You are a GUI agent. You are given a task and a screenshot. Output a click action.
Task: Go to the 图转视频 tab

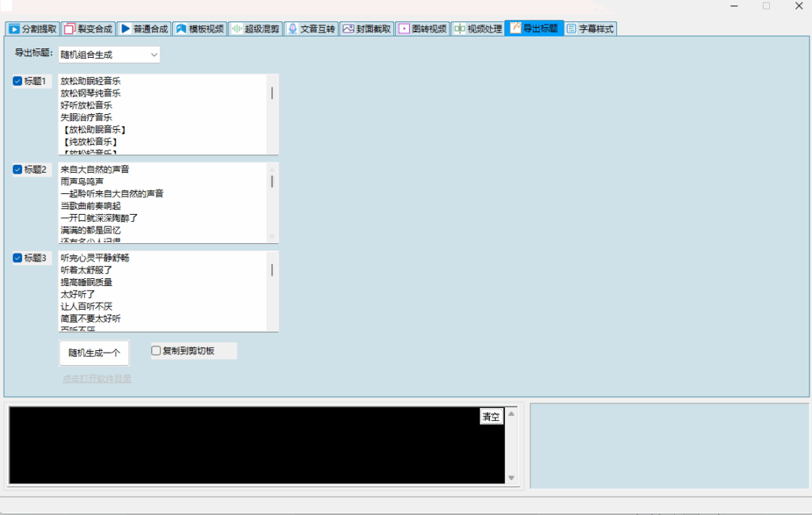pos(423,29)
